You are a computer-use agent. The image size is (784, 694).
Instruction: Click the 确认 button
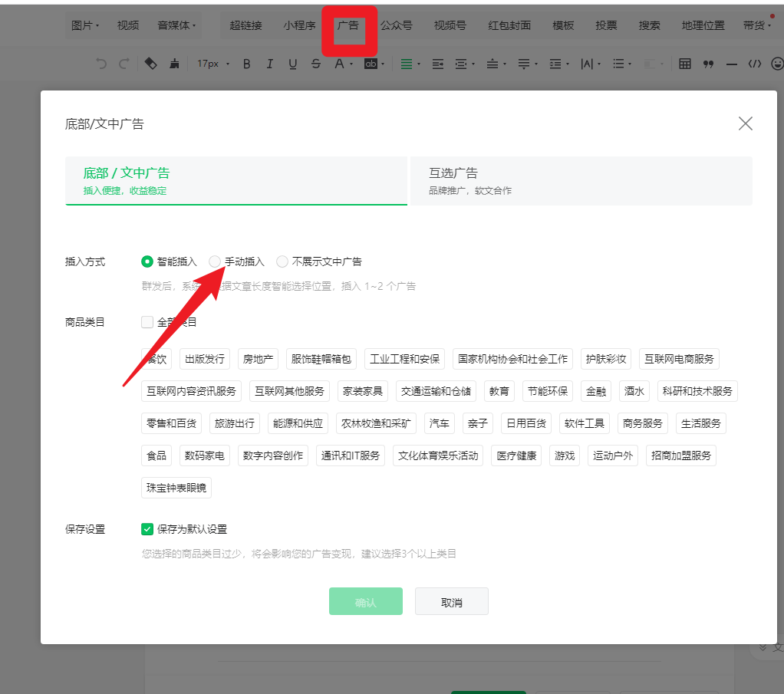pyautogui.click(x=365, y=601)
